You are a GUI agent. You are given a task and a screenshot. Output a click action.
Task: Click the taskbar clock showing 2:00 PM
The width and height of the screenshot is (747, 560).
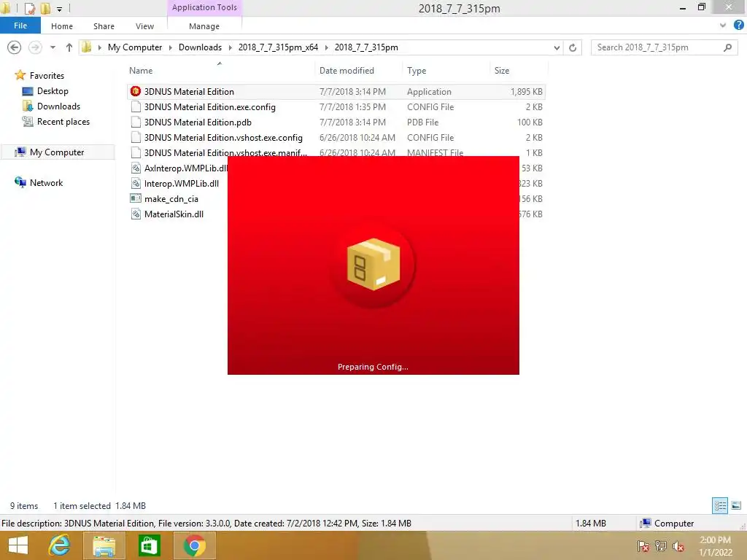(x=716, y=546)
